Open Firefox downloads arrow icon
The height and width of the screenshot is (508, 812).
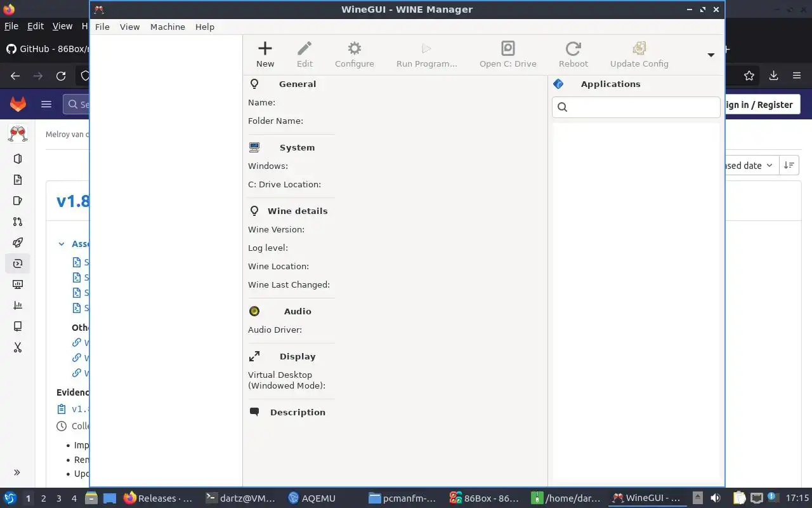773,76
